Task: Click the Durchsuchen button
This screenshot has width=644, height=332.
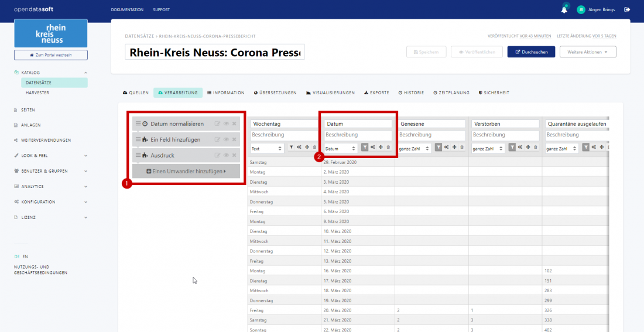Action: [x=531, y=52]
